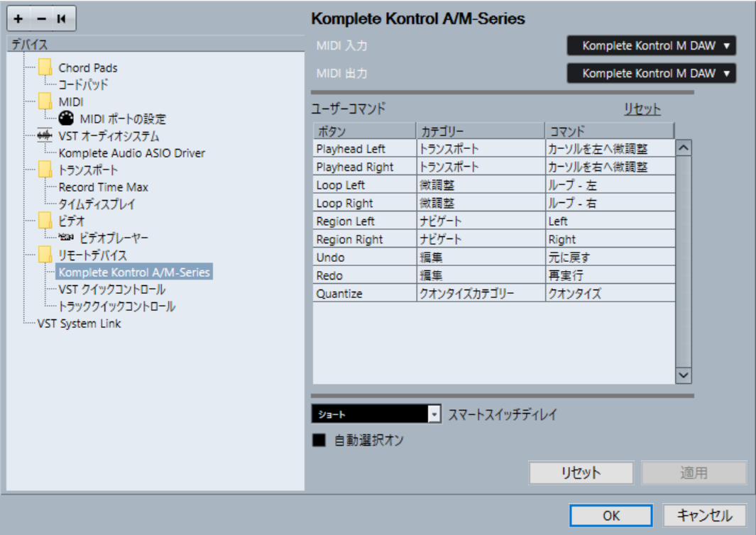Viewport: 756px width, 535px height.
Task: Select Komplete Audio ASIO Driver entry
Action: 131,153
